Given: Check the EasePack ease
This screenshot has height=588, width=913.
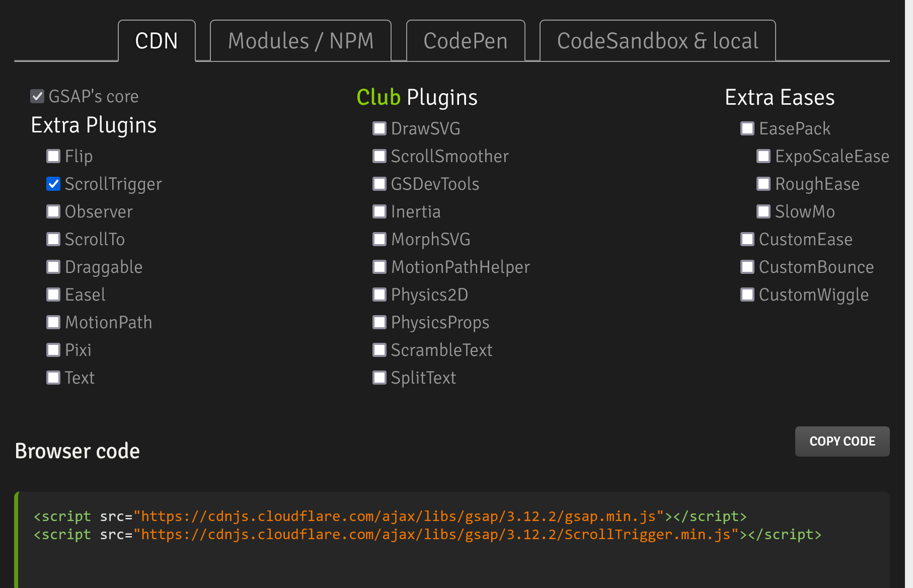Looking at the screenshot, I should point(747,128).
